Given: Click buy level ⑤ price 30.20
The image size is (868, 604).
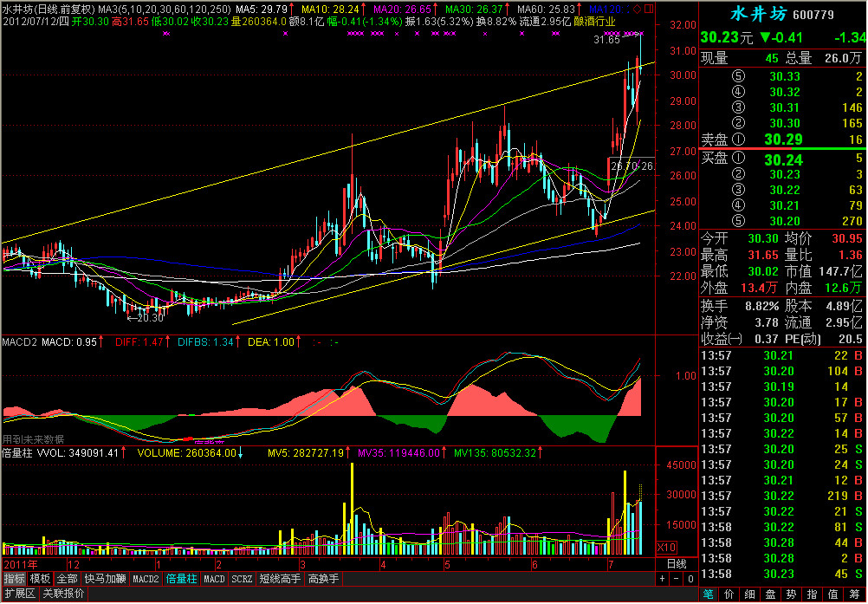Looking at the screenshot, I should [785, 222].
